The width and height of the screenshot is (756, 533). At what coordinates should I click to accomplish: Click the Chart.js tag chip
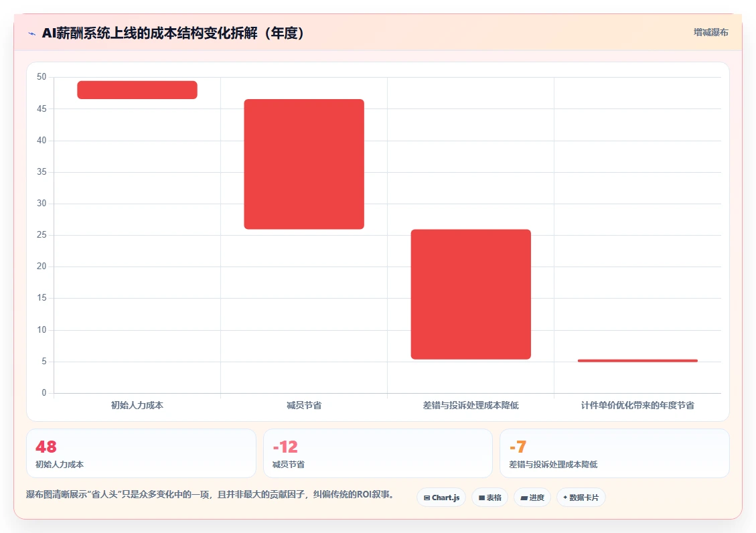point(441,498)
